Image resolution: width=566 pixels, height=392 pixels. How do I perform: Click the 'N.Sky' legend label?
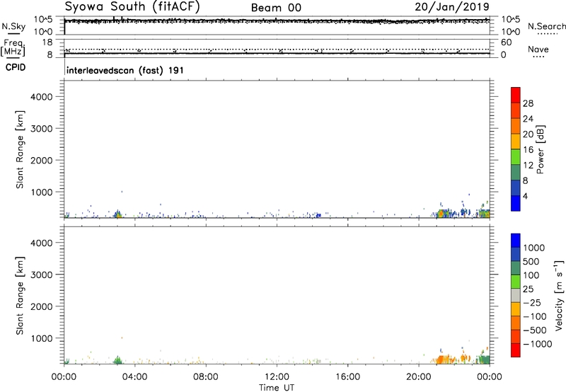(x=13, y=26)
